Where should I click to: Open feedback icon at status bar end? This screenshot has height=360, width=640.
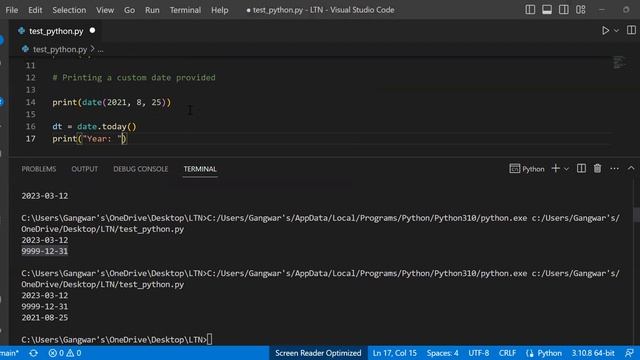[629, 353]
